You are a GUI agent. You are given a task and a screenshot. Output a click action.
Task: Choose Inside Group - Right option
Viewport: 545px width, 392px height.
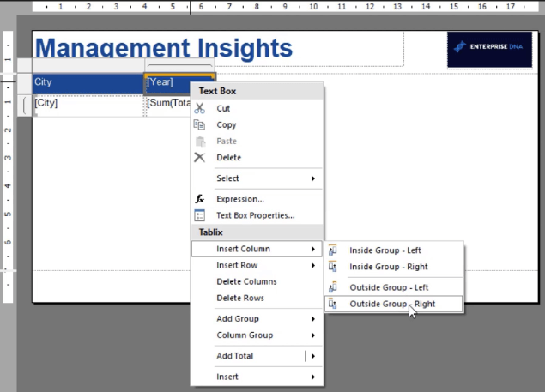tap(394, 267)
